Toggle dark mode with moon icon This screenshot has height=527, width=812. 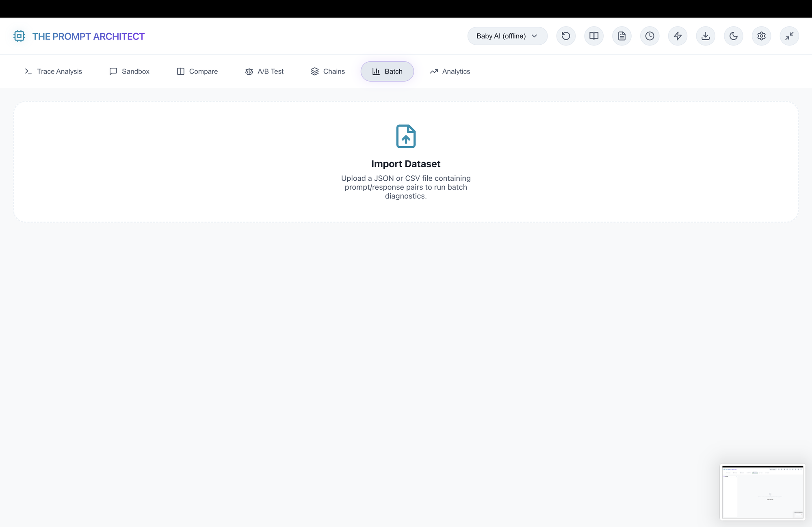click(734, 36)
